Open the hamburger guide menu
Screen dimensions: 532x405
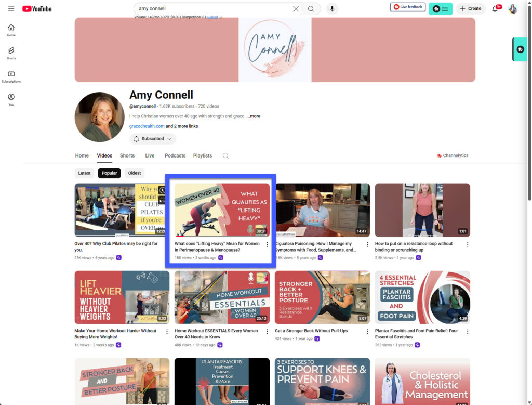click(x=11, y=8)
